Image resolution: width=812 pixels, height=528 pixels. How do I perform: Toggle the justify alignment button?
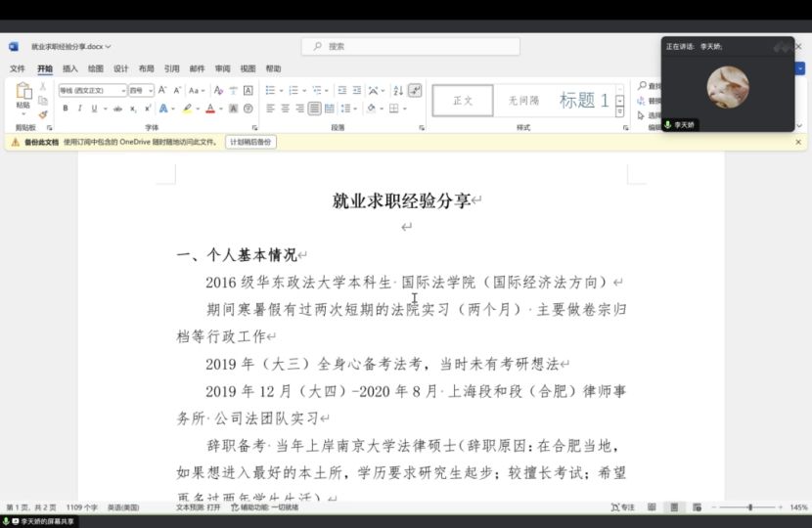point(314,109)
